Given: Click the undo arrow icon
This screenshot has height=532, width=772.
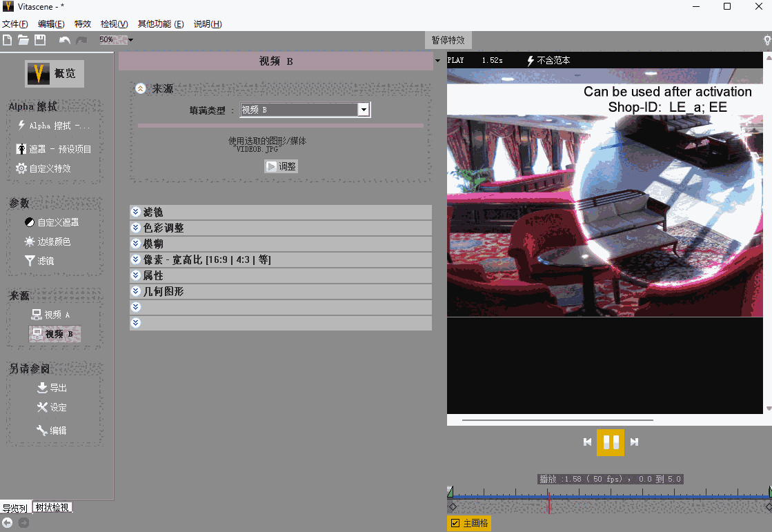Looking at the screenshot, I should tap(65, 40).
